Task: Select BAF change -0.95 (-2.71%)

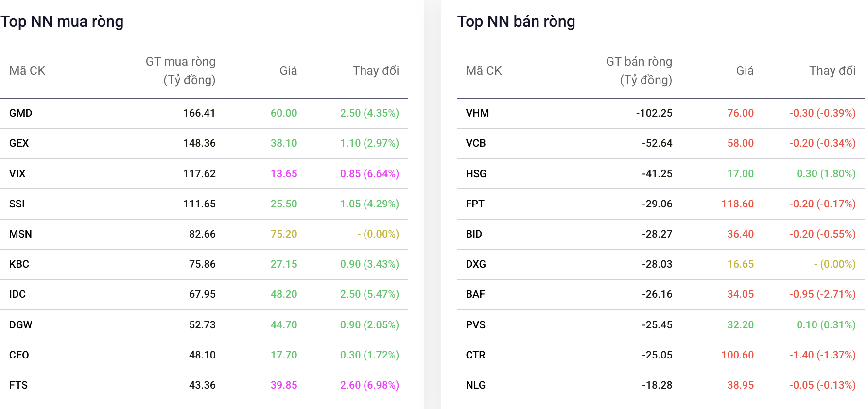Action: point(823,294)
